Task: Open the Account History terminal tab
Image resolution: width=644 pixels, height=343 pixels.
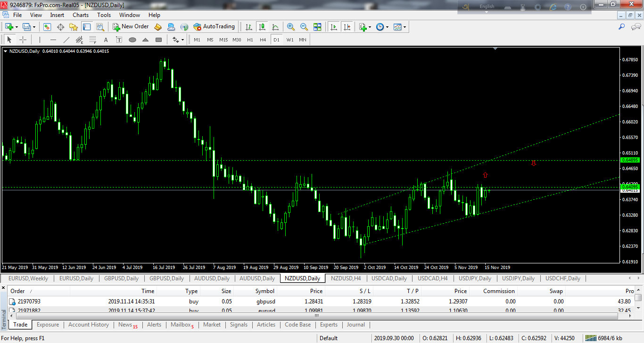Action: point(88,325)
